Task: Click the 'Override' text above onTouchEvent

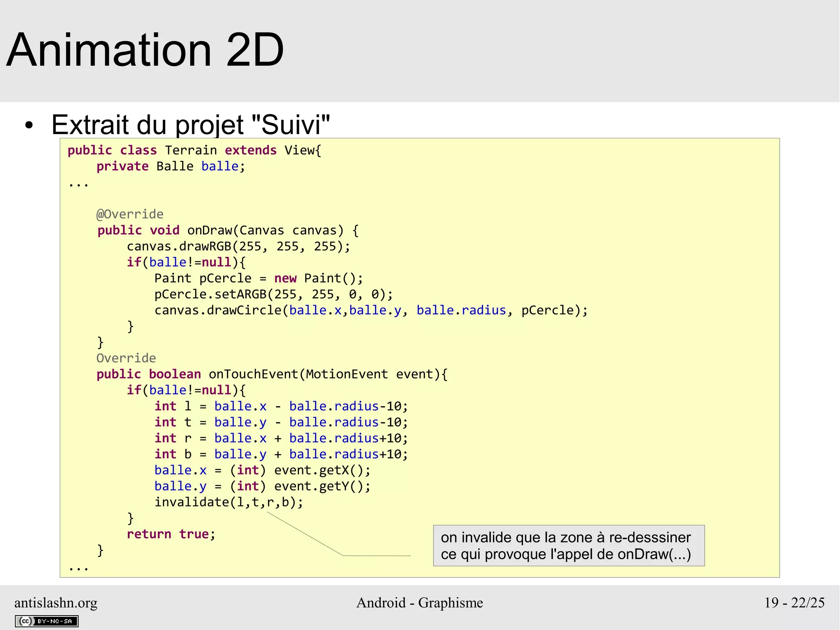Action: (x=126, y=358)
